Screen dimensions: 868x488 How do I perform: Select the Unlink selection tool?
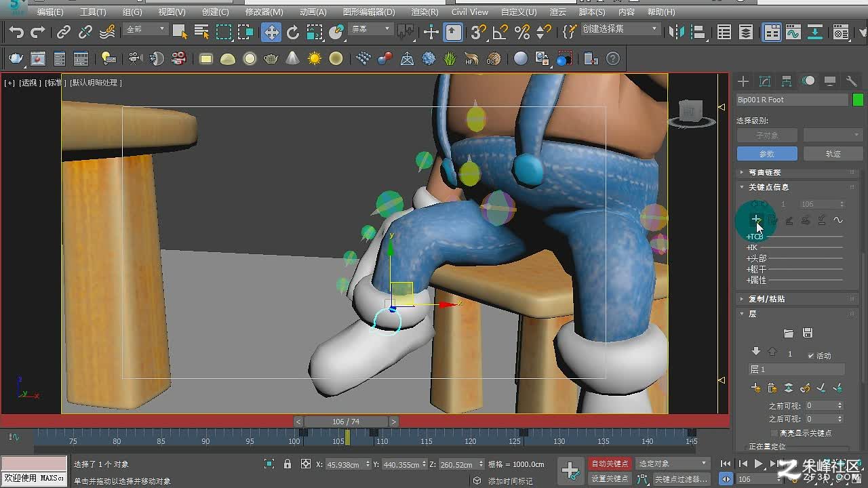(85, 32)
